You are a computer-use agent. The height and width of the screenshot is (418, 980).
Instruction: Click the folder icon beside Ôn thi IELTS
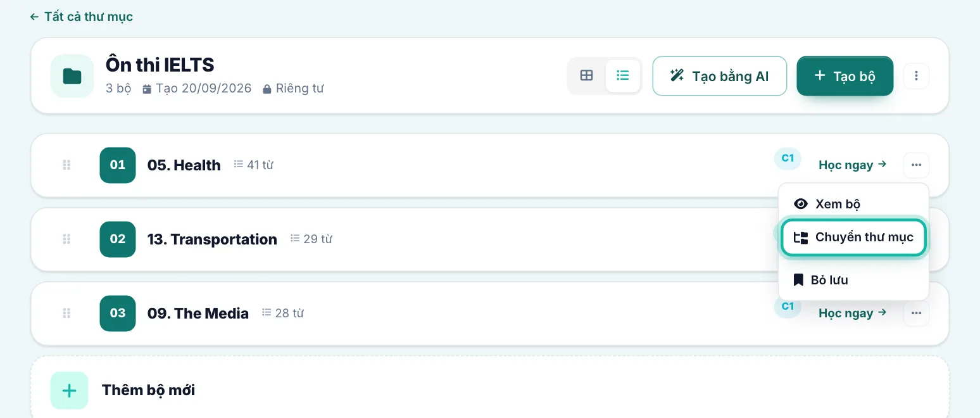(72, 76)
